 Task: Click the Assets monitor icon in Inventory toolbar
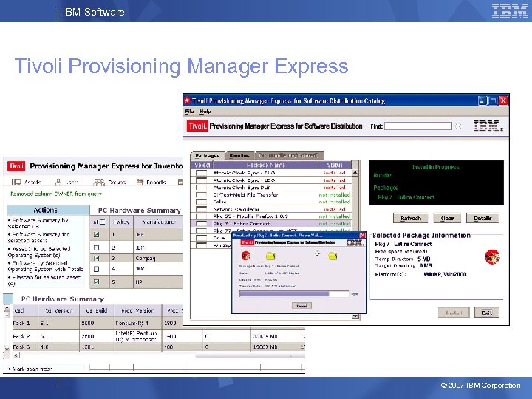coord(16,183)
